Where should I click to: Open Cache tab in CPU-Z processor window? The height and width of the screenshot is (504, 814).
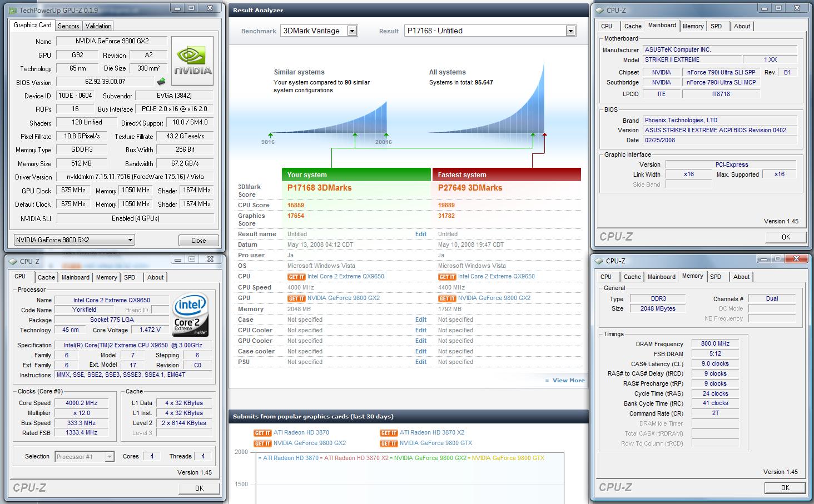coord(46,277)
